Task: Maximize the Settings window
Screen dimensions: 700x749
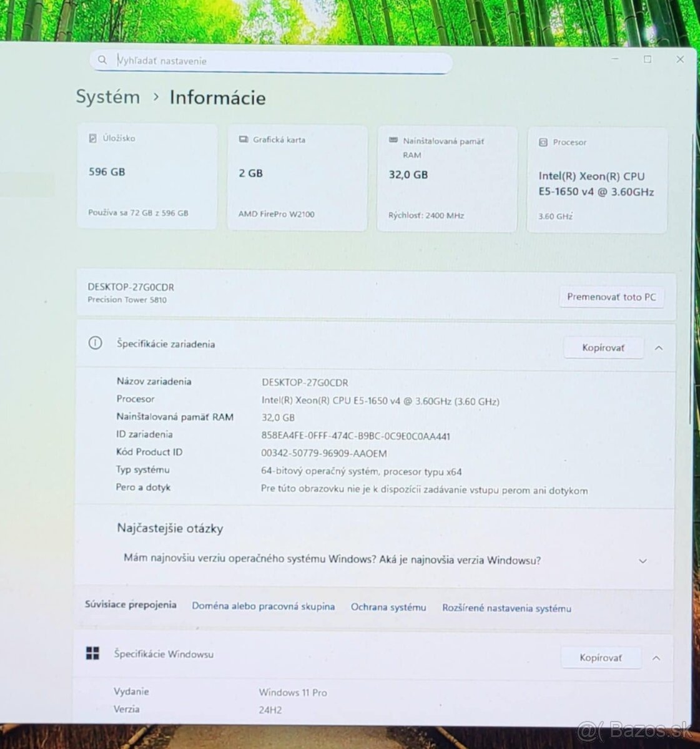Action: coord(648,59)
